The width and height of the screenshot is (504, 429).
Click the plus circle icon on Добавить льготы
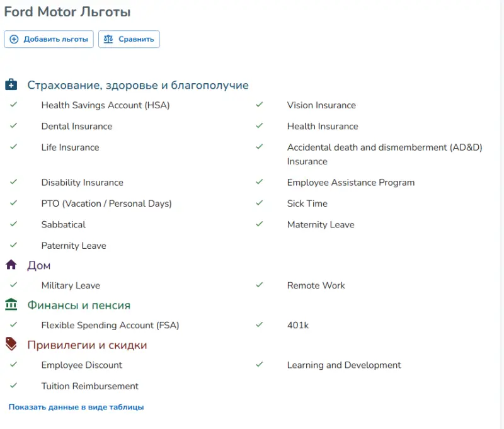tap(14, 39)
